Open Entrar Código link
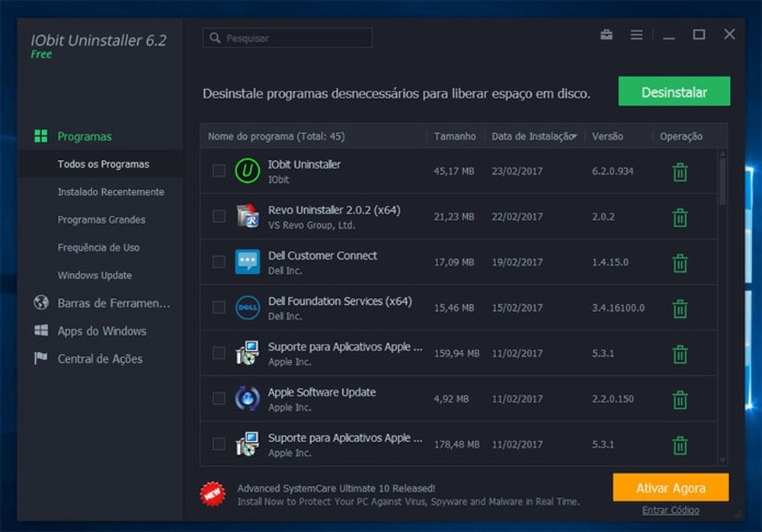 click(674, 509)
